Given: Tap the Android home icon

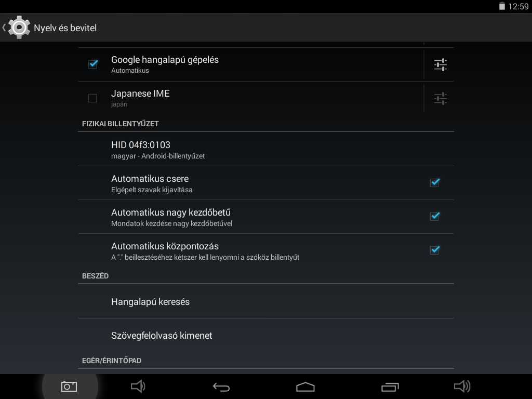Looking at the screenshot, I should click(x=305, y=387).
